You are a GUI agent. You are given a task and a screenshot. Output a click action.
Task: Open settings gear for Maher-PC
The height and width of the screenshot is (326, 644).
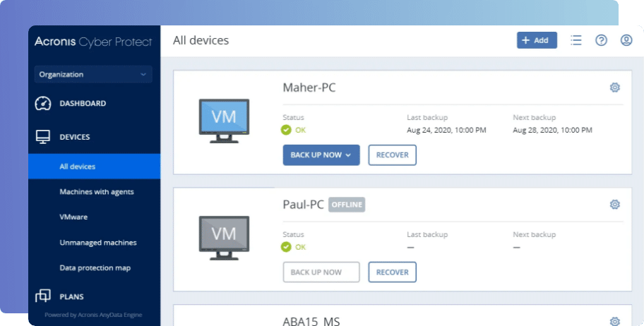614,87
